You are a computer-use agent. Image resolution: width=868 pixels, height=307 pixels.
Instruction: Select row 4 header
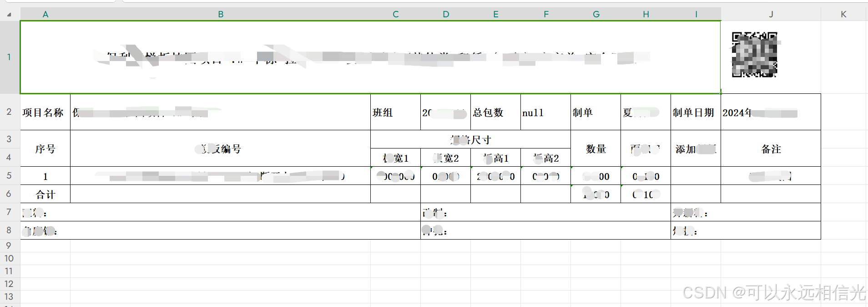tap(9, 157)
